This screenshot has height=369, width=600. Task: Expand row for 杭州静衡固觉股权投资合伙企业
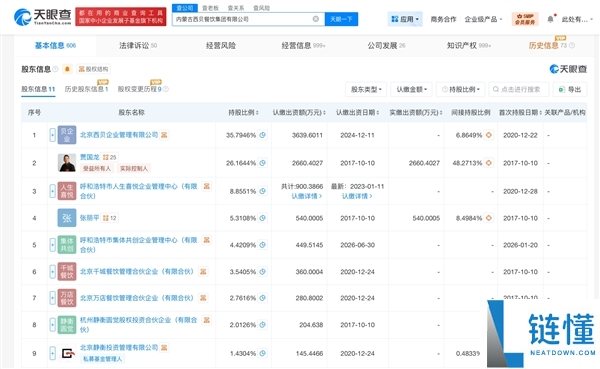52,325
